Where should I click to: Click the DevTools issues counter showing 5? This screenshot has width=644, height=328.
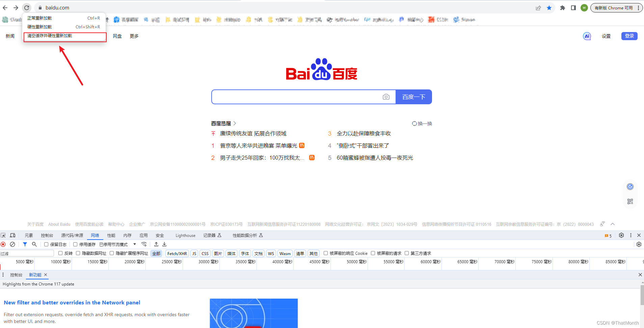click(608, 236)
